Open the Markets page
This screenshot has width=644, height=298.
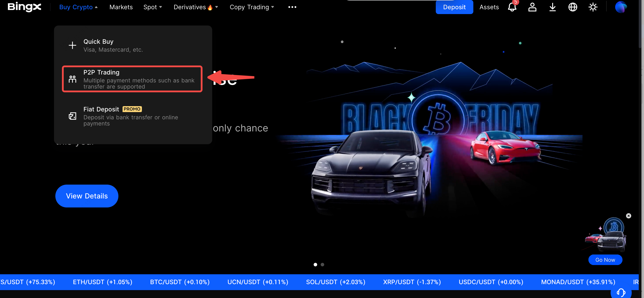[x=121, y=7]
